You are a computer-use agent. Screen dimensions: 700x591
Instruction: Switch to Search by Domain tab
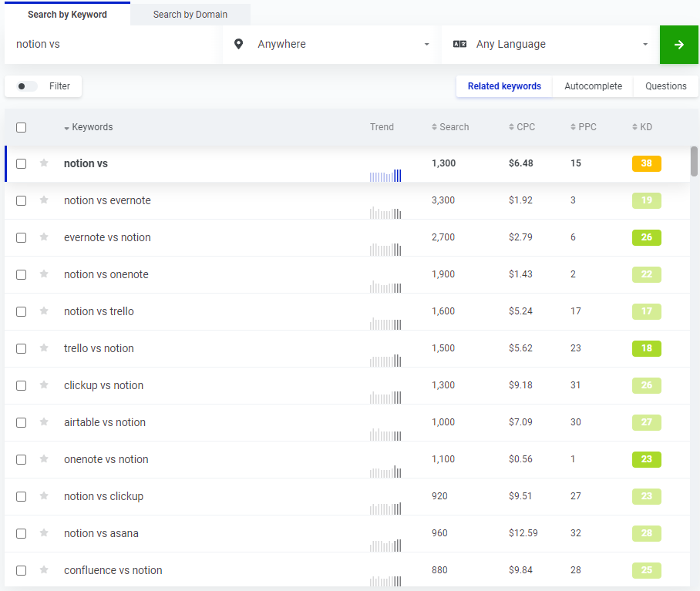coord(190,15)
